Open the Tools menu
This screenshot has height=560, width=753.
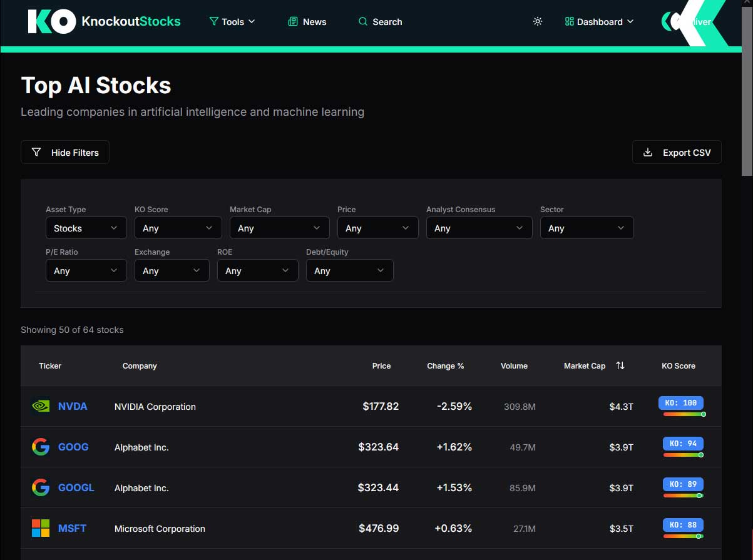tap(232, 21)
